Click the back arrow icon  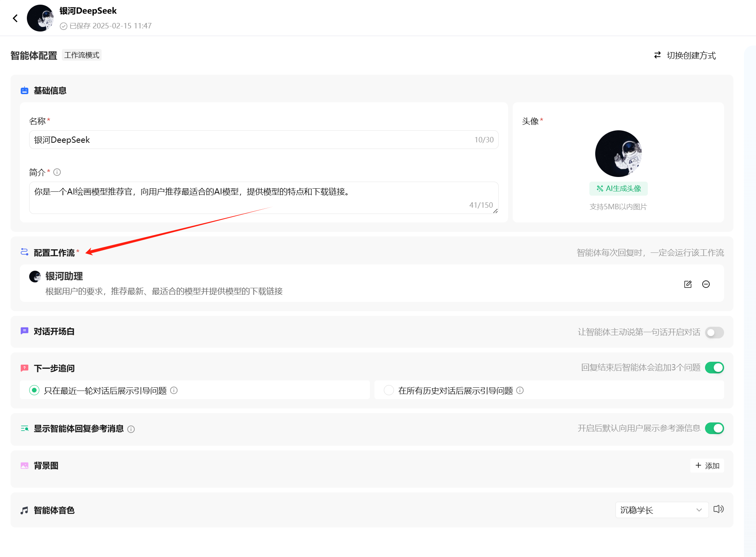[15, 18]
